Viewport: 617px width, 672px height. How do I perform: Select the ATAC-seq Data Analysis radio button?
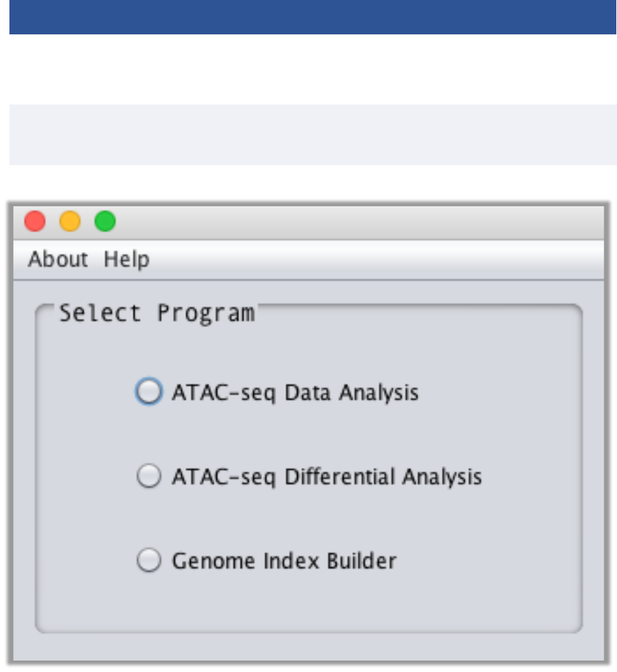point(149,392)
